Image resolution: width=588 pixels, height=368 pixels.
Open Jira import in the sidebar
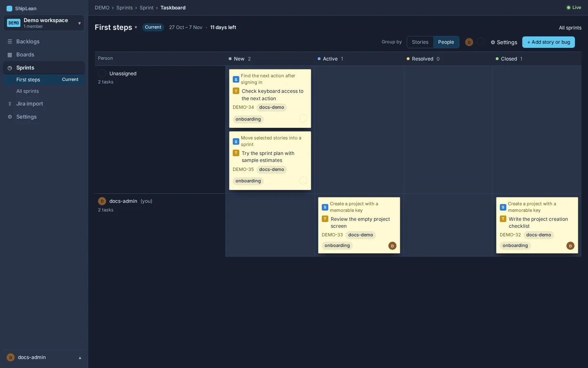coord(44,104)
